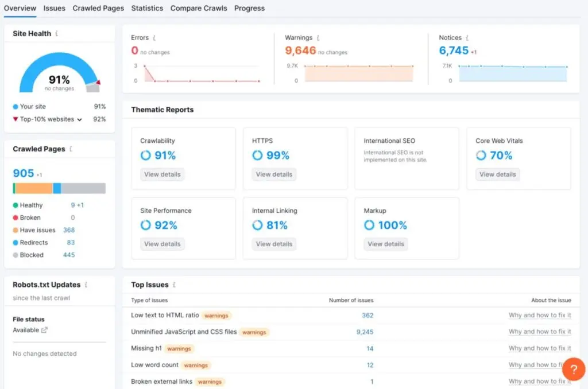588x389 pixels.
Task: Click the 9,245 unminified files count
Action: tap(364, 332)
